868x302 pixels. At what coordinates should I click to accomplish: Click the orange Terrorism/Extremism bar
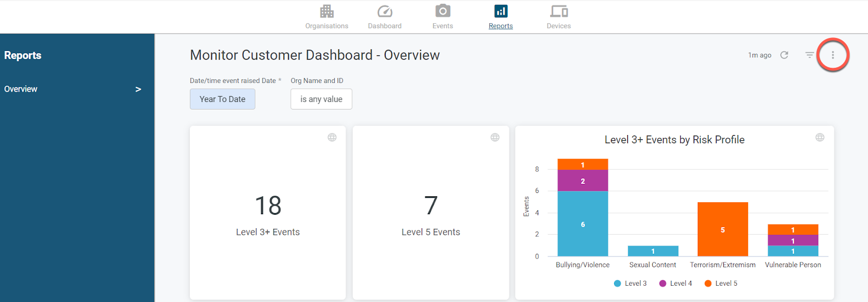723,229
